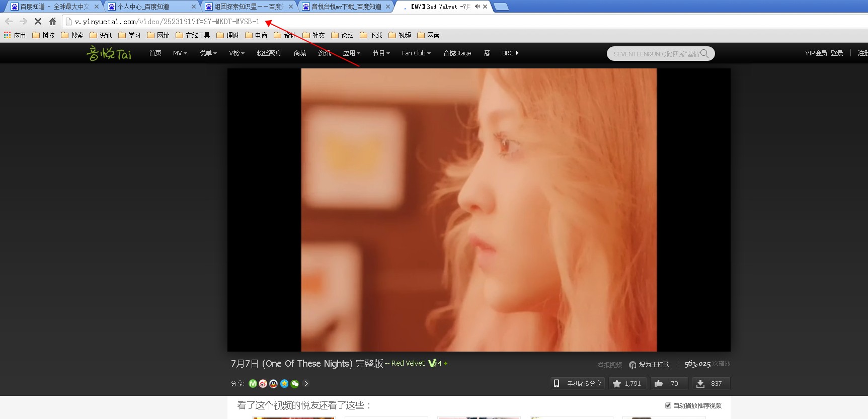The width and height of the screenshot is (868, 419).
Task: Click 举报视频 report link
Action: (610, 365)
